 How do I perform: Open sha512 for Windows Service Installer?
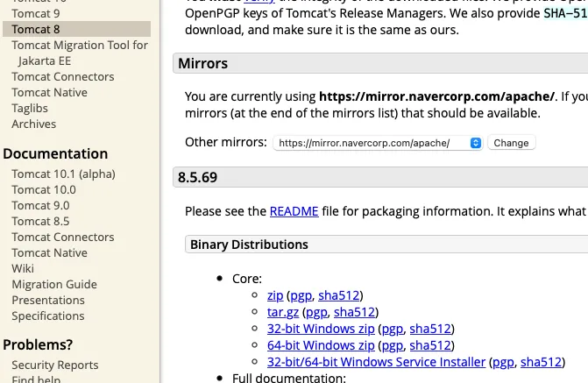[540, 362]
